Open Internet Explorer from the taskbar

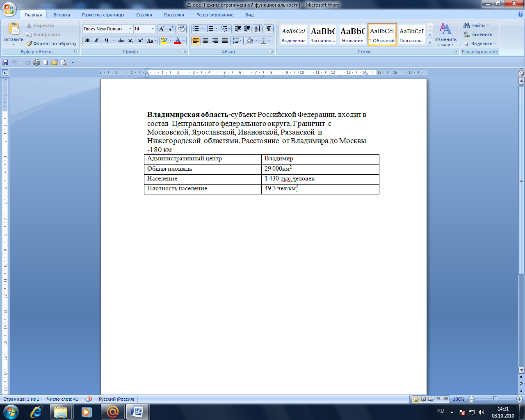point(37,412)
